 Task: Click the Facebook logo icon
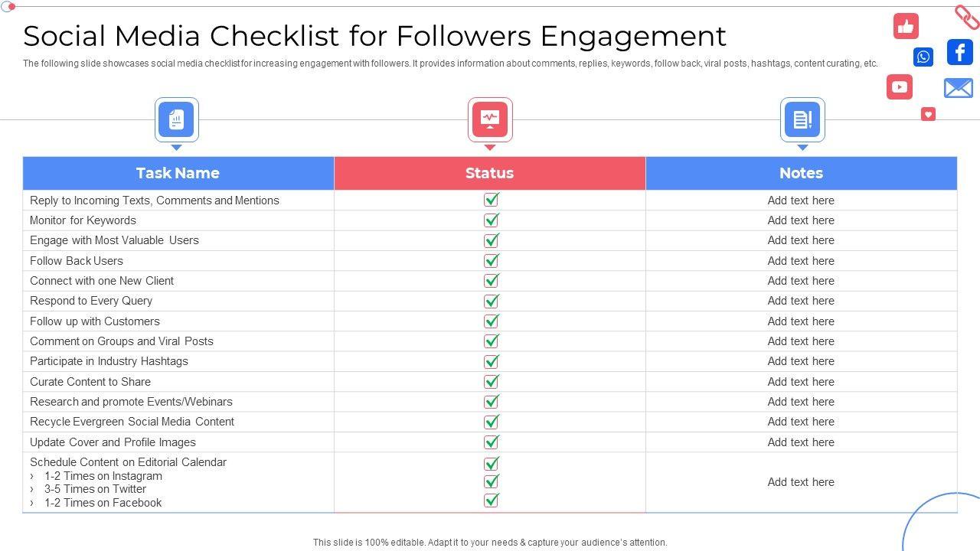click(x=960, y=52)
